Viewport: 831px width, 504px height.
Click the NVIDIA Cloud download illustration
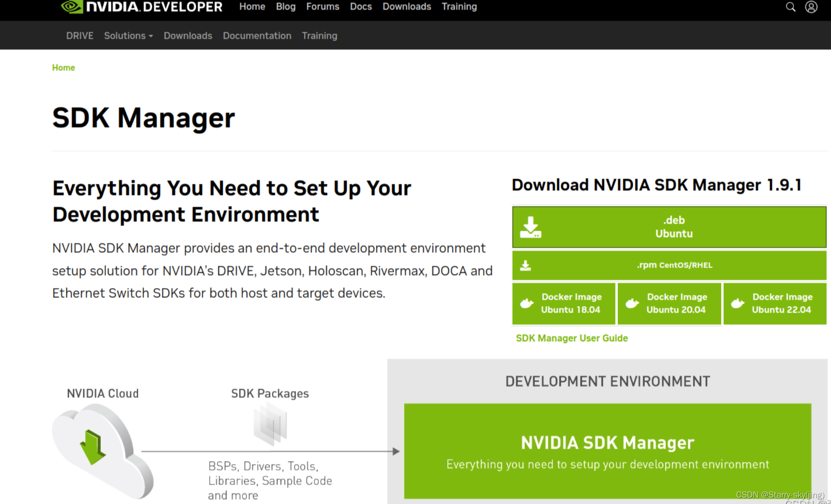tap(103, 450)
